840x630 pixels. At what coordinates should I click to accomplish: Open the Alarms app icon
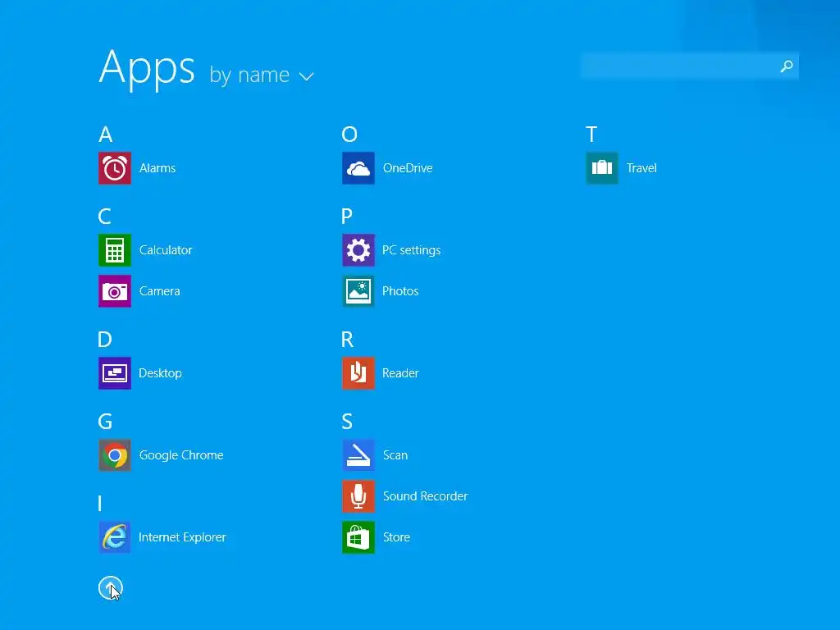(x=115, y=168)
